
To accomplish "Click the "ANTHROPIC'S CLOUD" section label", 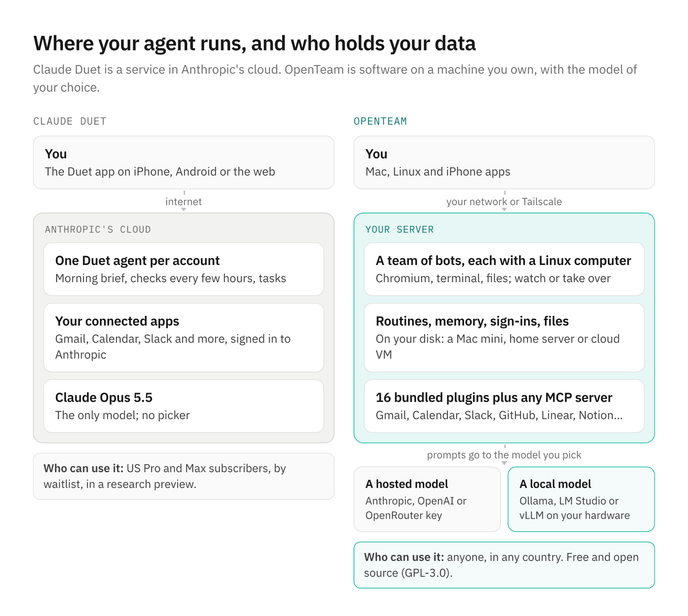I will (98, 230).
